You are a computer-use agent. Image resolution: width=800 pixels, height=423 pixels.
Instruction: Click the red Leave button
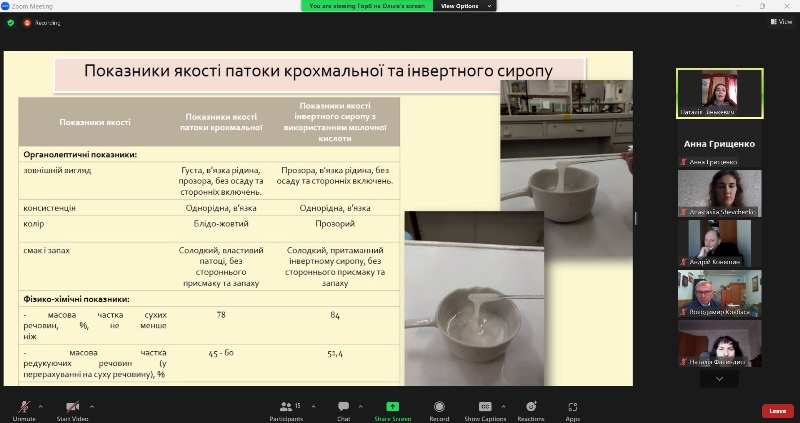pyautogui.click(x=778, y=411)
